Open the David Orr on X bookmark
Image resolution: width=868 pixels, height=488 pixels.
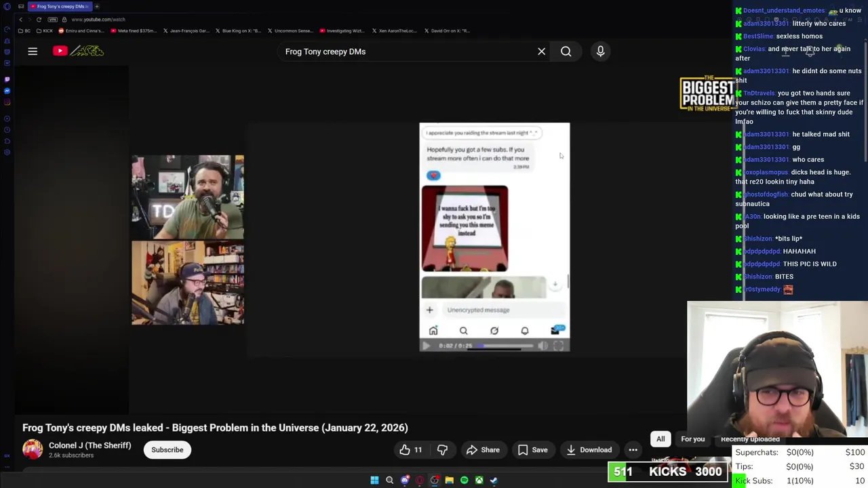pos(447,30)
